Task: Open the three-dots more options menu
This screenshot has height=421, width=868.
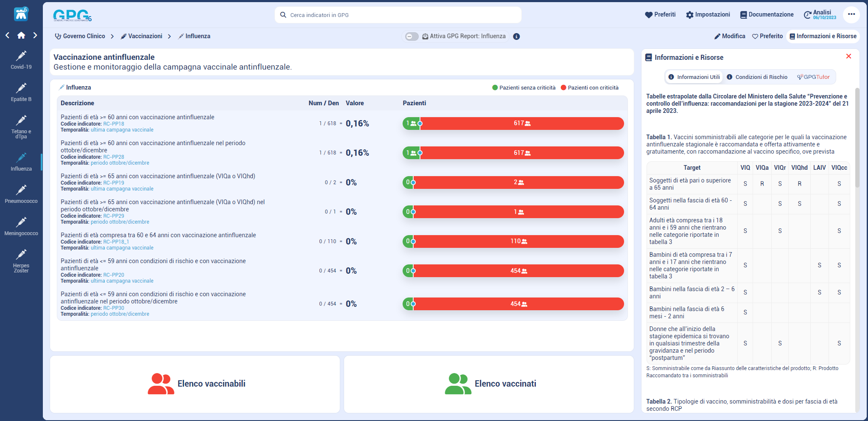Action: pyautogui.click(x=851, y=14)
